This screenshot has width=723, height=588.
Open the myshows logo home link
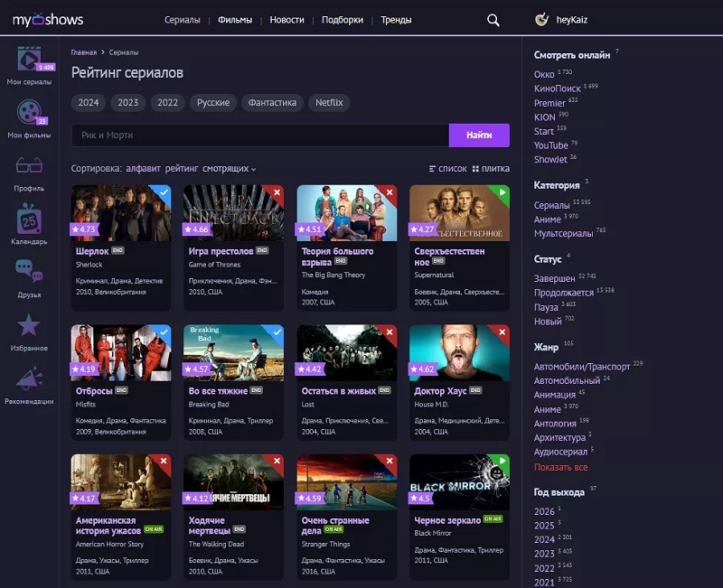point(48,19)
